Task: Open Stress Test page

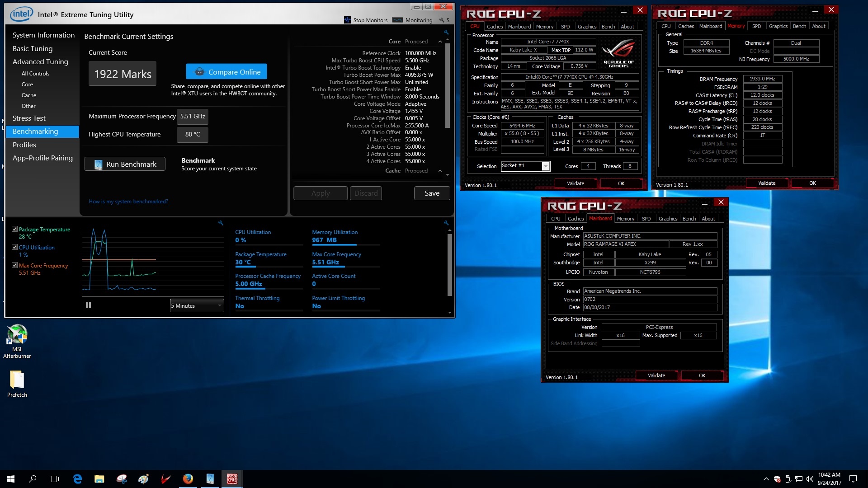Action: coord(29,118)
